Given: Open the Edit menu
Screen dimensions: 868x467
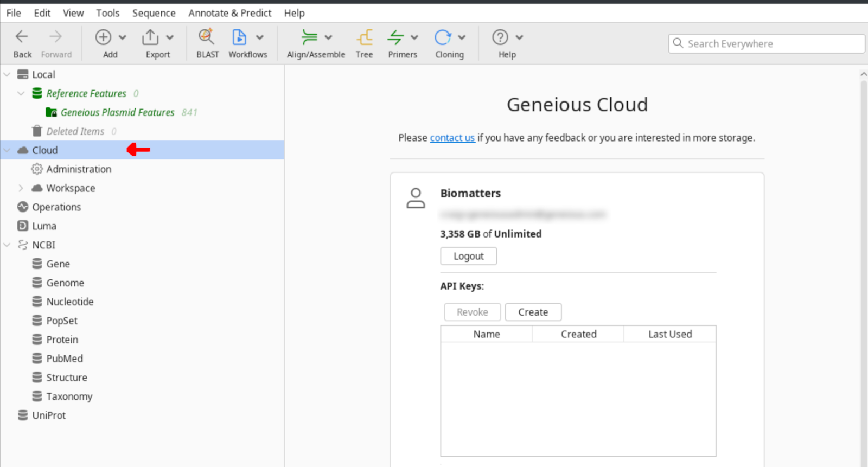Looking at the screenshot, I should [x=42, y=13].
